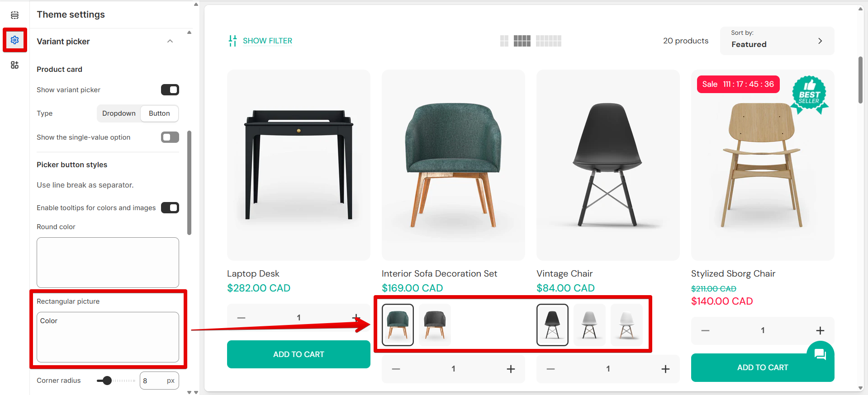Toggle Show variant picker switch
868x395 pixels.
tap(170, 90)
